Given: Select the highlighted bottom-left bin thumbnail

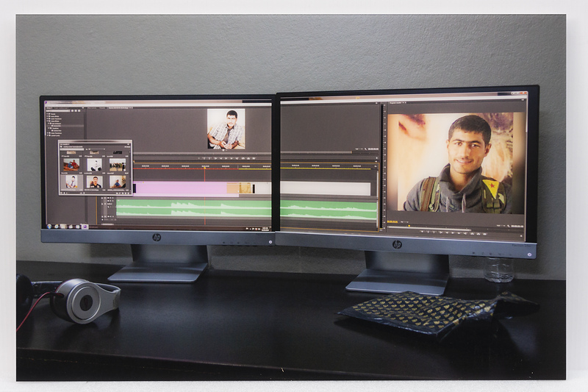Looking at the screenshot, I should click(71, 181).
